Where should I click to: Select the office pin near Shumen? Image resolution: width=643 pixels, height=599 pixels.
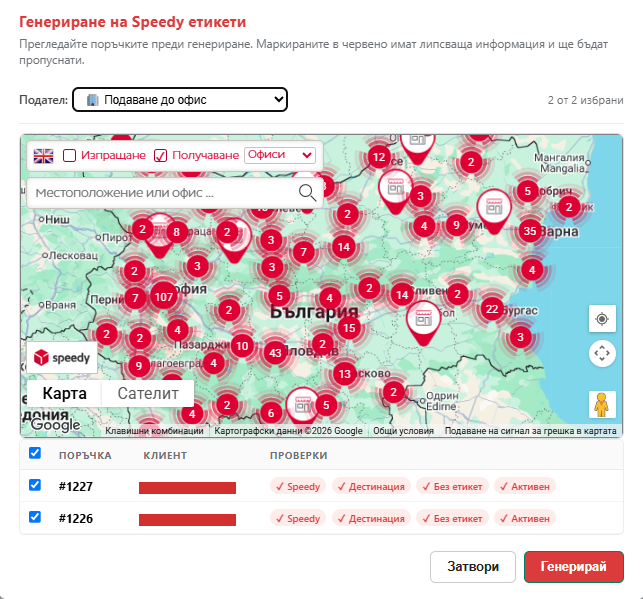click(494, 211)
